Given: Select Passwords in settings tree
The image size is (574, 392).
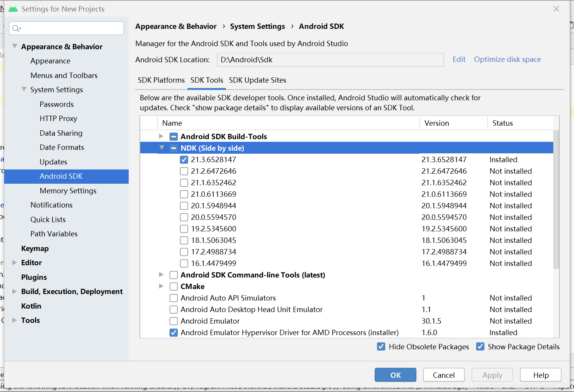Looking at the screenshot, I should tap(56, 104).
